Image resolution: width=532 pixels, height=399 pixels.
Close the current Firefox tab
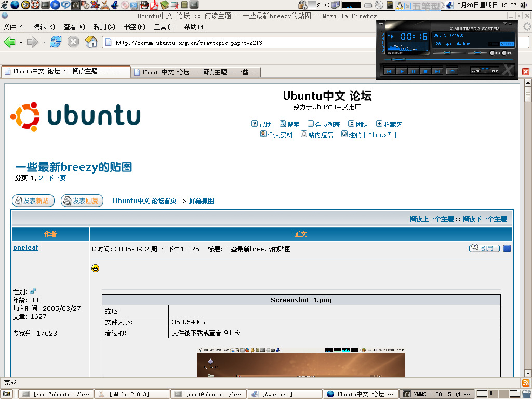pyautogui.click(x=526, y=72)
